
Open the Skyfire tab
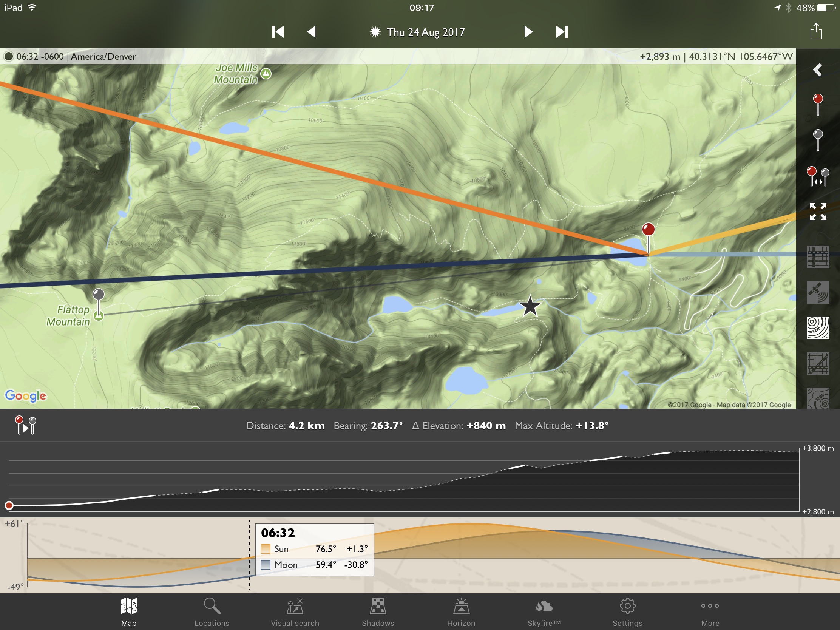544,612
